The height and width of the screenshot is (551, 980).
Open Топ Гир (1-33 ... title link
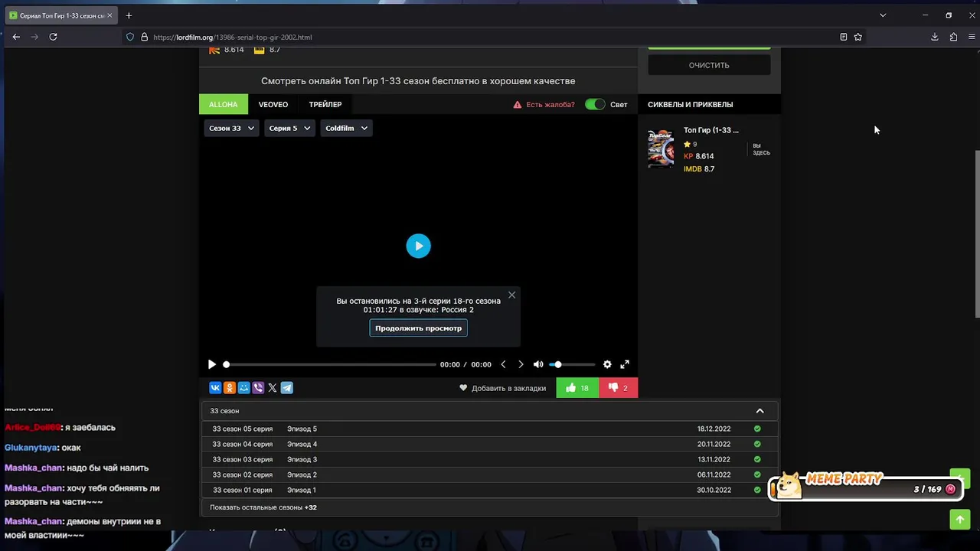(x=711, y=130)
